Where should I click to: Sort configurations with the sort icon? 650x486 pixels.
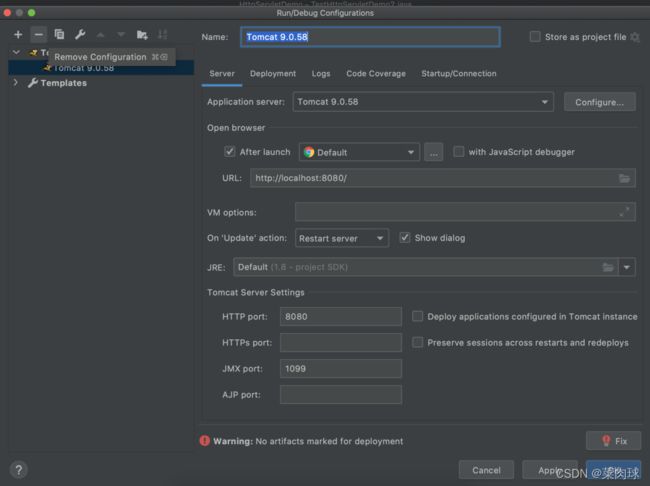[x=162, y=34]
